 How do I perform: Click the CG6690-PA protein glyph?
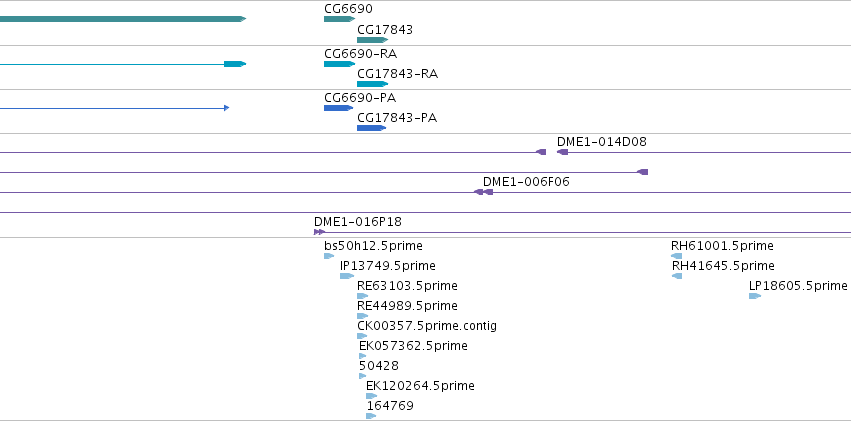coord(338,107)
